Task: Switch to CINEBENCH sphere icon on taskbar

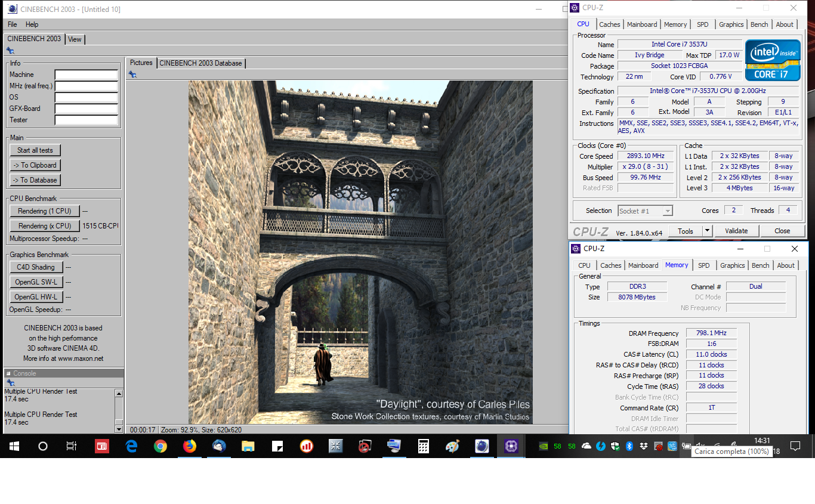Action: (x=482, y=446)
